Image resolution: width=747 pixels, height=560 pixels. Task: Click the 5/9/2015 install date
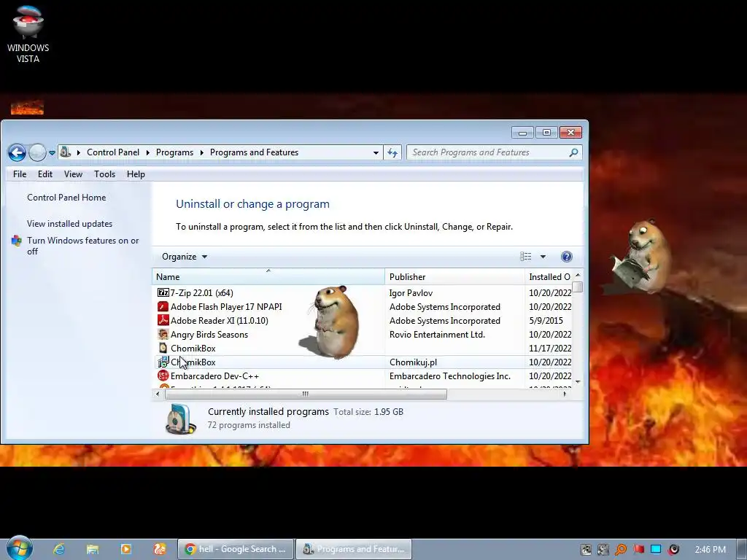546,321
